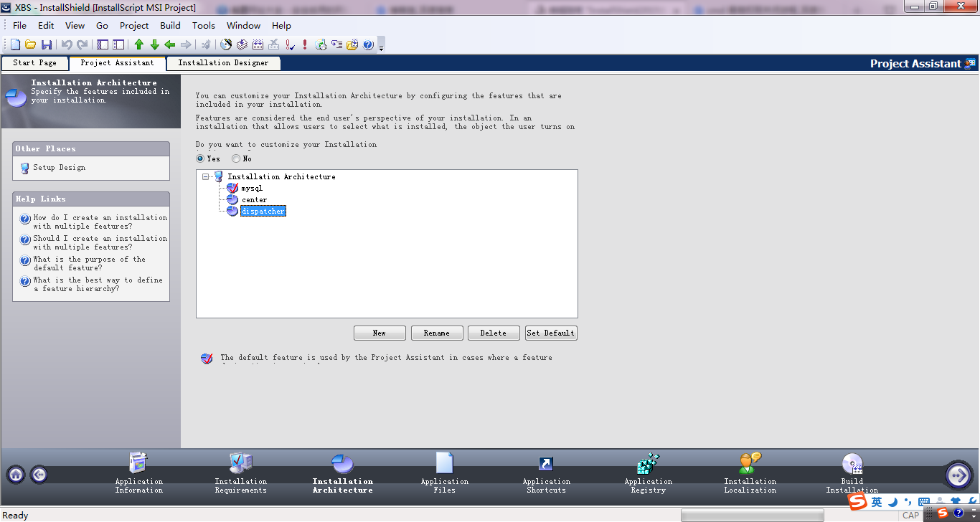This screenshot has height=522, width=980.
Task: Open the Project menu
Action: click(x=134, y=25)
